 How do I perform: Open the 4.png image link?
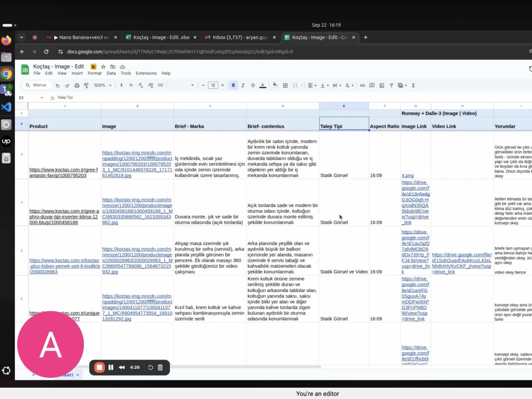click(x=408, y=176)
